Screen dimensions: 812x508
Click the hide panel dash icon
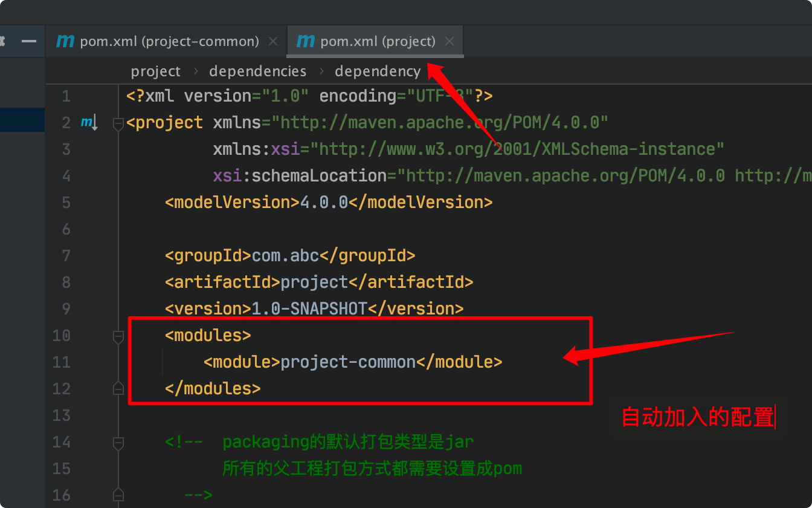pyautogui.click(x=28, y=41)
